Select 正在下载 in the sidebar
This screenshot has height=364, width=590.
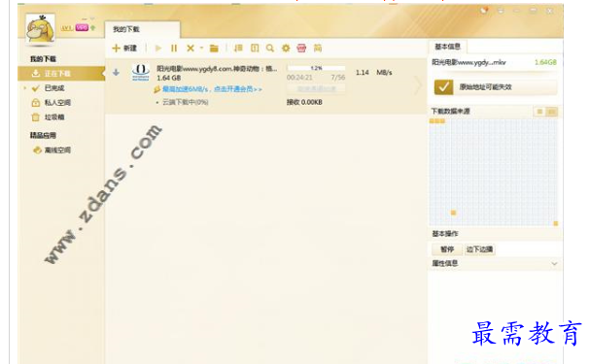pyautogui.click(x=61, y=73)
